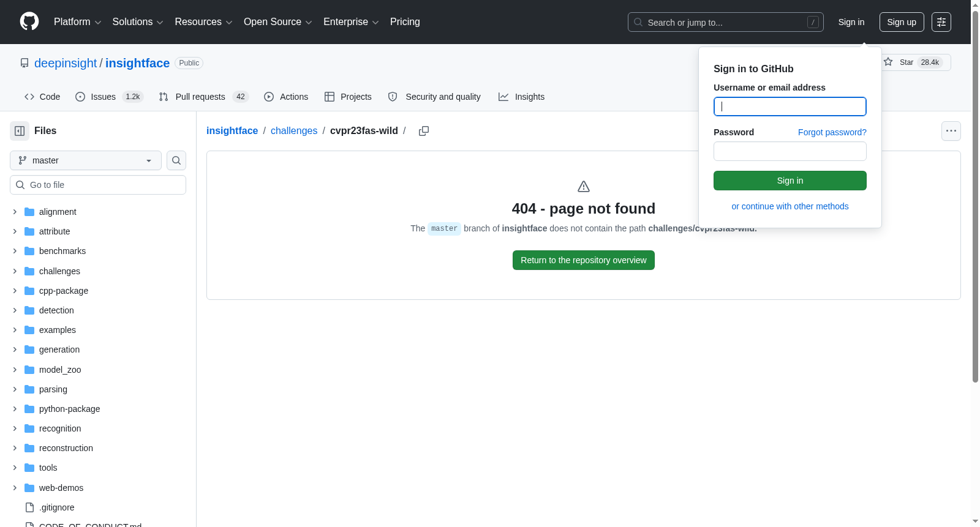Collapse the file tree side panel
Viewport: 980px width, 527px height.
(20, 131)
